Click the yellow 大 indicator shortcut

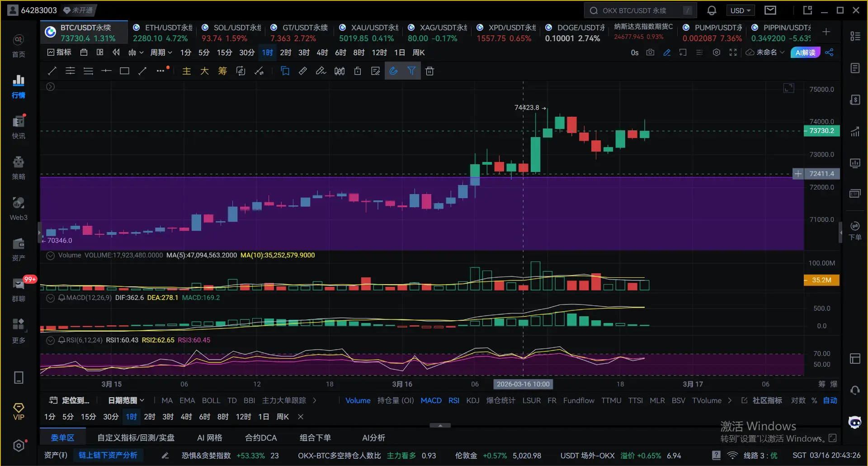tap(204, 71)
